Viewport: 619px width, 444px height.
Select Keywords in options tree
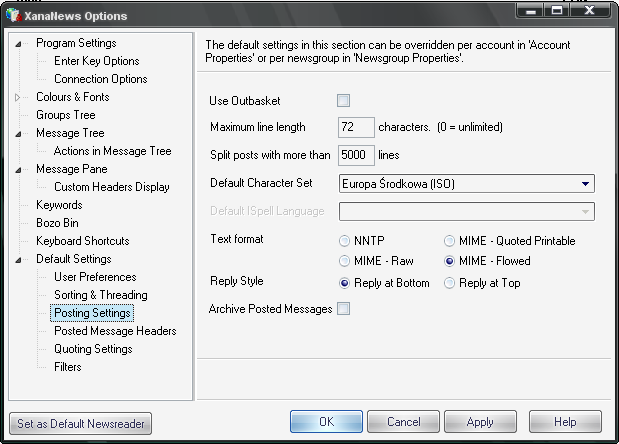(x=59, y=205)
